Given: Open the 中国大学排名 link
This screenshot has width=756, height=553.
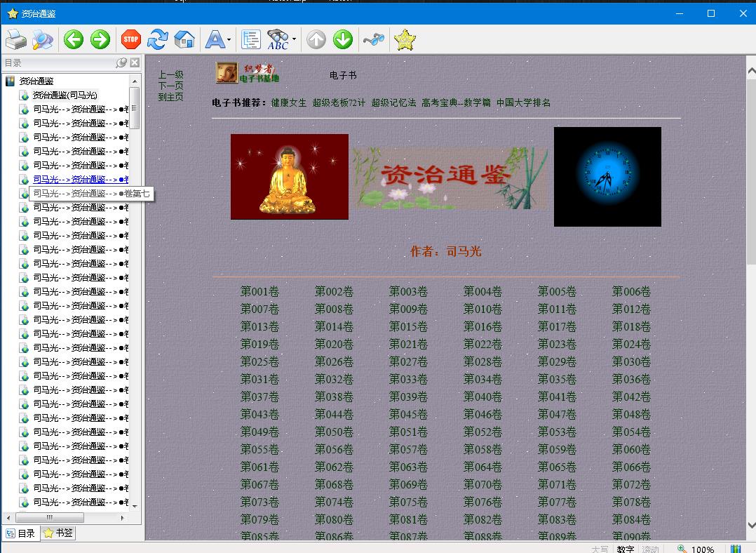Looking at the screenshot, I should (x=524, y=102).
